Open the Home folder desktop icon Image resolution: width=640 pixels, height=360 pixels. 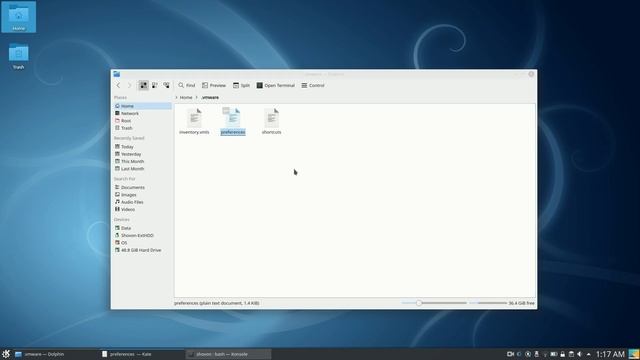tap(18, 17)
